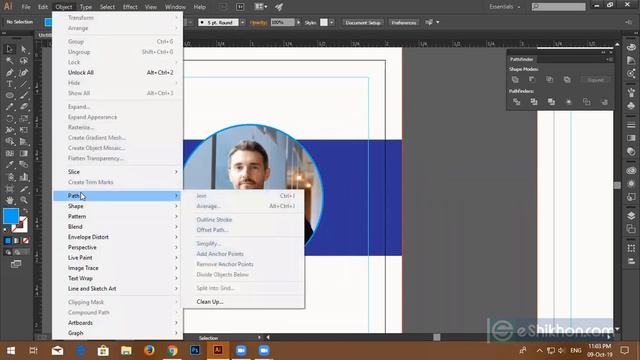This screenshot has height=360, width=640.
Task: Open the Layers panel icon
Action: (631, 216)
